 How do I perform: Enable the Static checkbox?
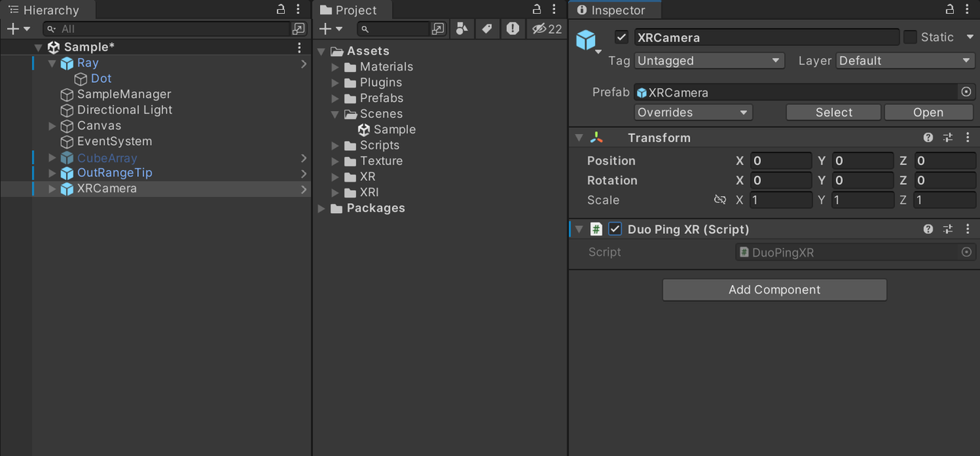coord(910,38)
